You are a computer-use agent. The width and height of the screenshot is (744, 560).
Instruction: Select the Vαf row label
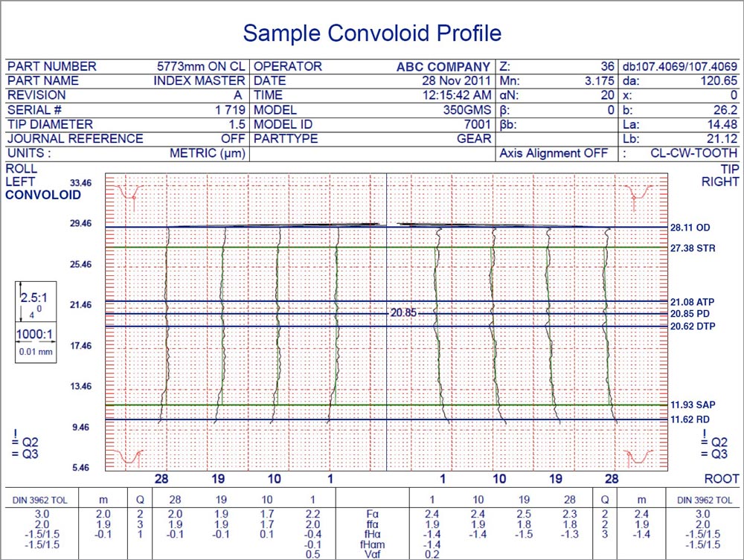coord(373,554)
